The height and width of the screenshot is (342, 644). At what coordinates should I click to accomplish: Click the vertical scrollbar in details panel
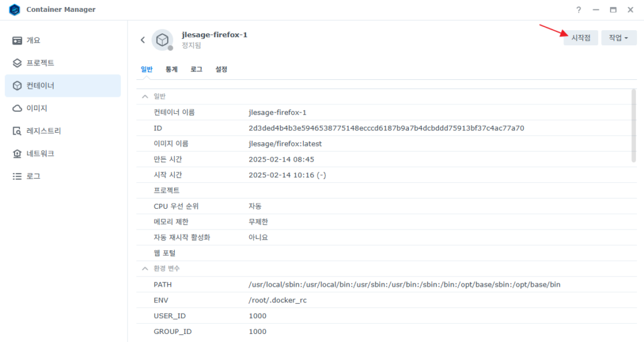point(633,126)
